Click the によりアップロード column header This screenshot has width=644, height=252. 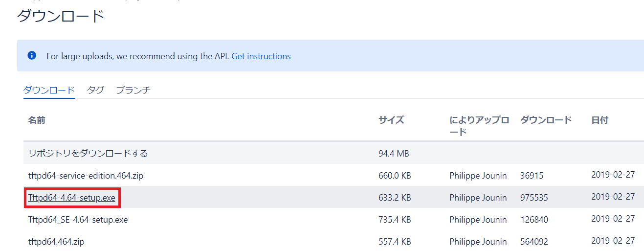coord(479,126)
